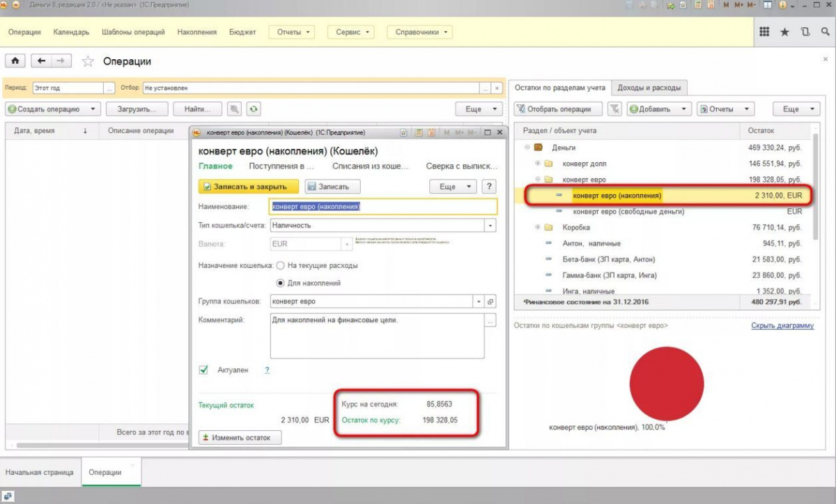
Task: Select 'Для накоплений' radio button
Action: pyautogui.click(x=281, y=283)
